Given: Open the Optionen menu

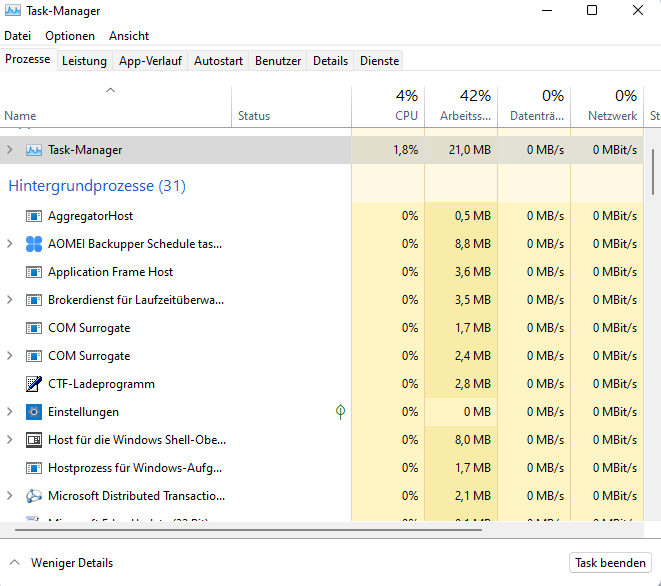Looking at the screenshot, I should [x=70, y=36].
